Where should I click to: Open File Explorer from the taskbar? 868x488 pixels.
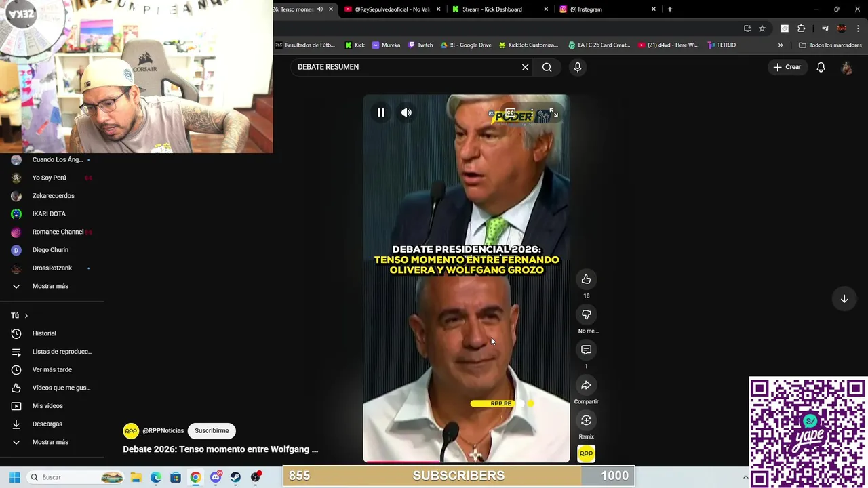tap(136, 477)
